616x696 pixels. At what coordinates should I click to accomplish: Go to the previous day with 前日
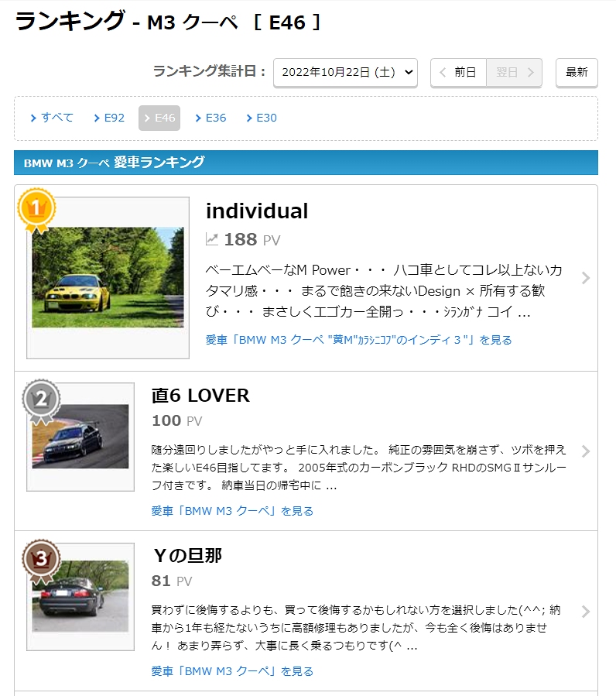point(458,72)
